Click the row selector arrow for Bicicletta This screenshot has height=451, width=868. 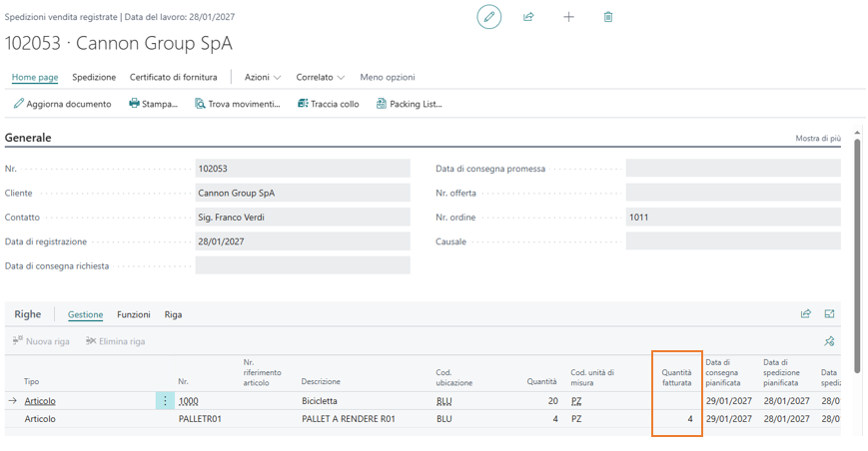pyautogui.click(x=13, y=401)
